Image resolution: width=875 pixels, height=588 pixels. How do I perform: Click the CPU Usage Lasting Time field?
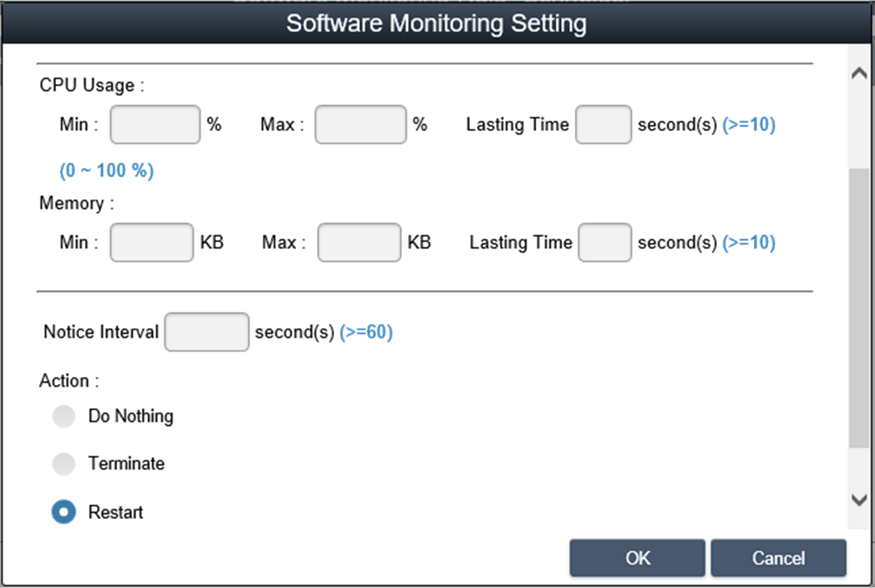click(x=603, y=125)
